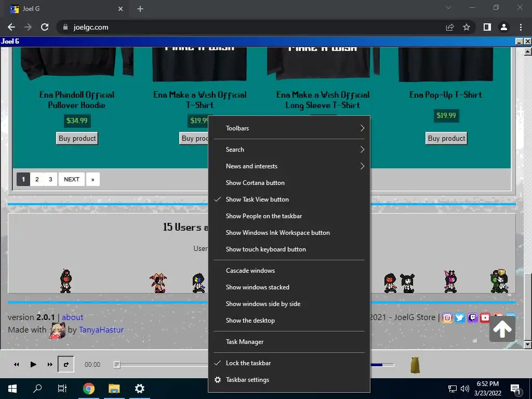Click the page scrollbar down arrow

[528, 345]
